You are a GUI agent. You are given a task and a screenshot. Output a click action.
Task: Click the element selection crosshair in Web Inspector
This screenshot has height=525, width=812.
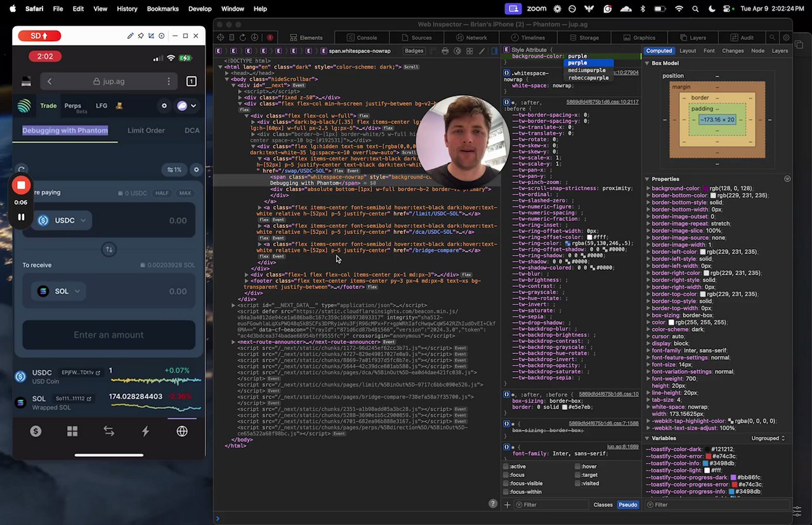pos(220,37)
